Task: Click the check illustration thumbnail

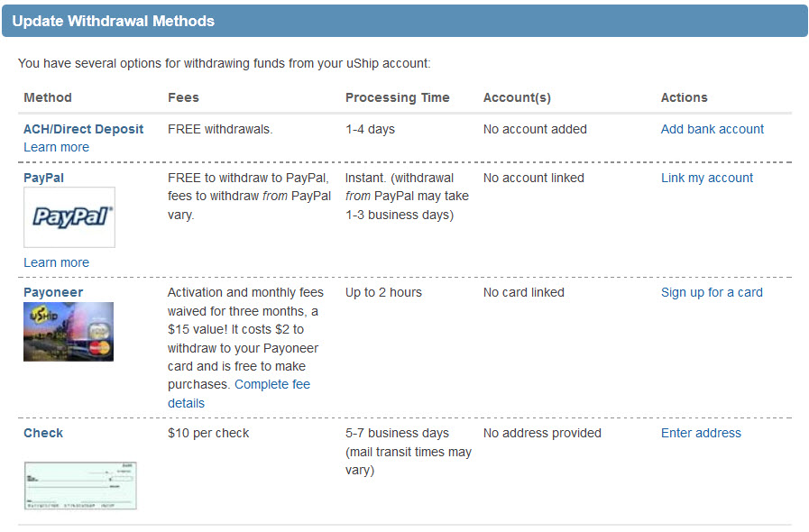Action: [80, 486]
